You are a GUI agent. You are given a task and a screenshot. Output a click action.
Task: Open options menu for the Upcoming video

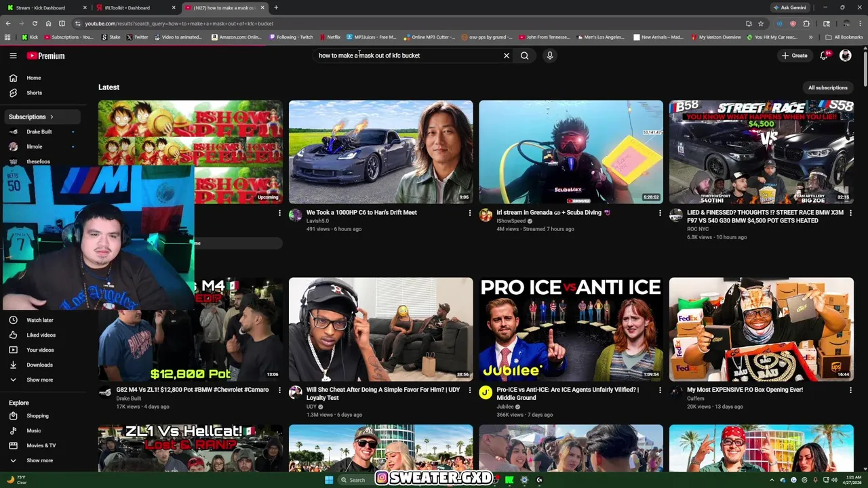pyautogui.click(x=279, y=213)
